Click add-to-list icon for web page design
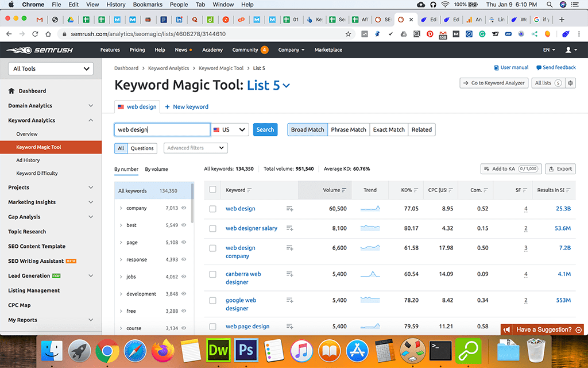 [x=289, y=327]
